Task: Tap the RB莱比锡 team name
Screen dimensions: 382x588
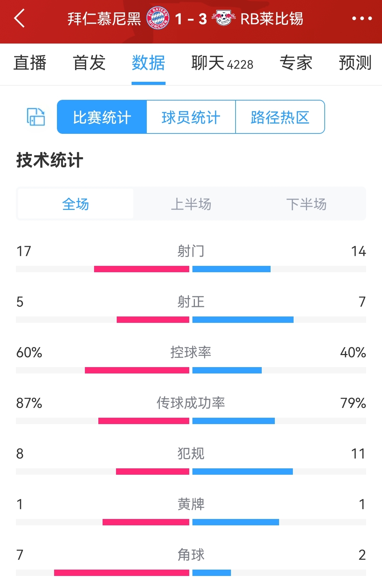Action: tap(272, 19)
